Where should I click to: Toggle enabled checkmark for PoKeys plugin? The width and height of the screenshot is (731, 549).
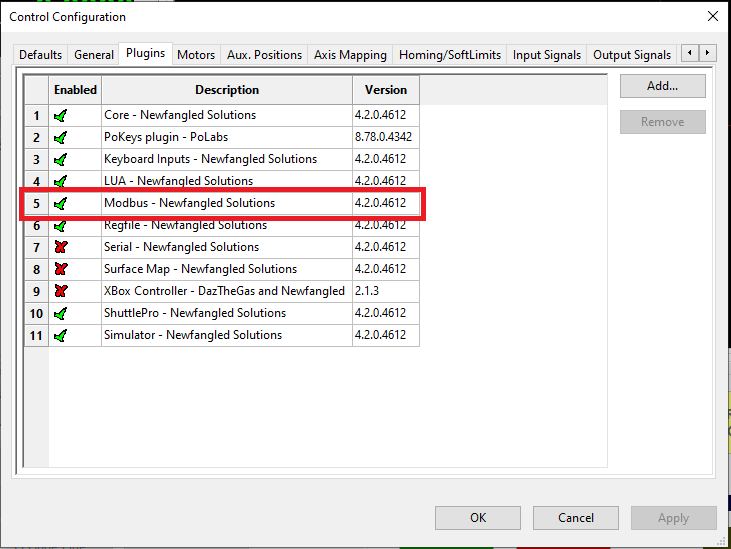tap(61, 137)
